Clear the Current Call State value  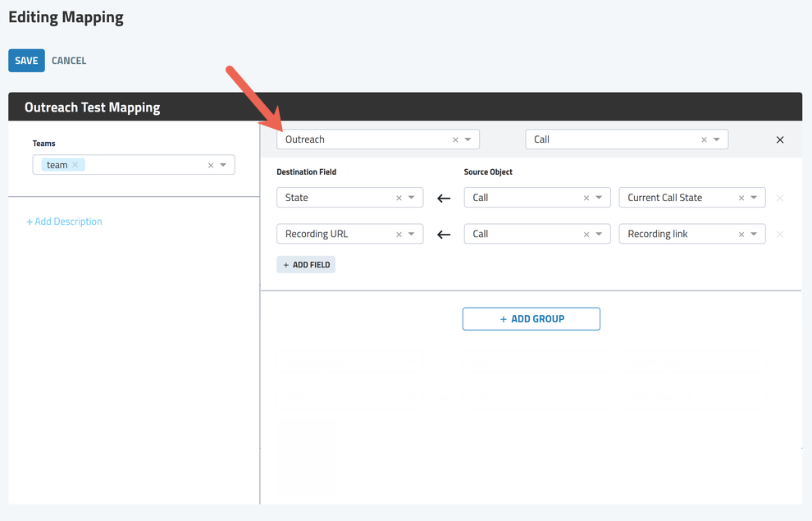pyautogui.click(x=741, y=198)
